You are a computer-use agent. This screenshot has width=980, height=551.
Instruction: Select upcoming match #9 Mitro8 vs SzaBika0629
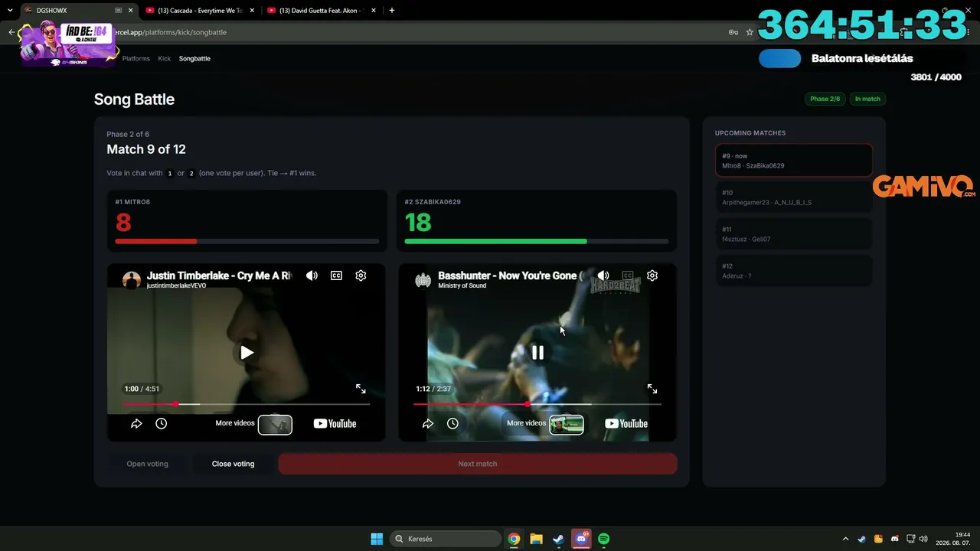[x=794, y=161]
